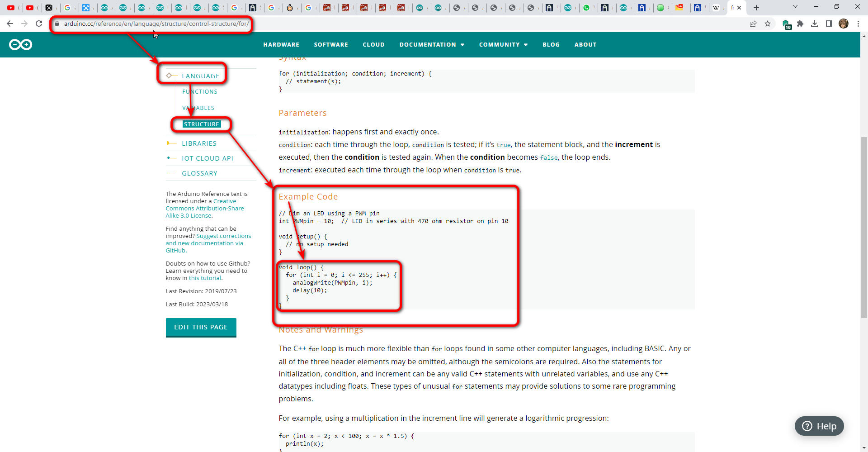
Task: Open the CLOUD menu item
Action: point(373,45)
